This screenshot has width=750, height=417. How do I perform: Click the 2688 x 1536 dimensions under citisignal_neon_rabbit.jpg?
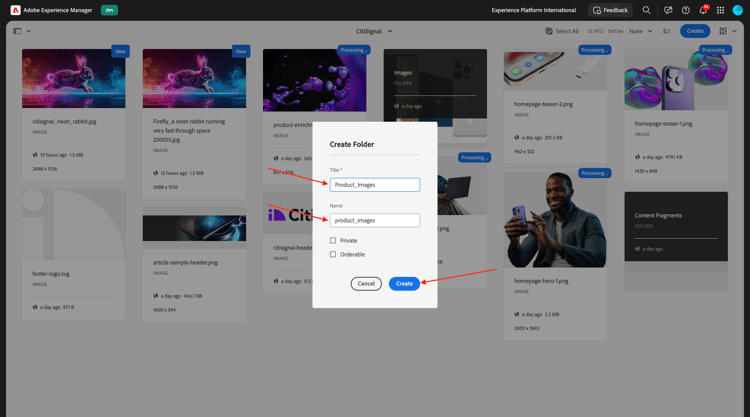click(x=44, y=169)
